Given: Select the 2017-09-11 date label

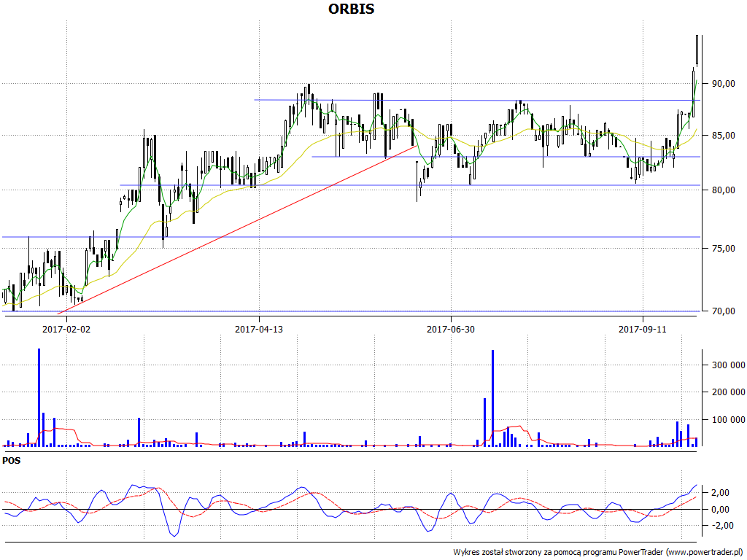Looking at the screenshot, I should (x=642, y=329).
